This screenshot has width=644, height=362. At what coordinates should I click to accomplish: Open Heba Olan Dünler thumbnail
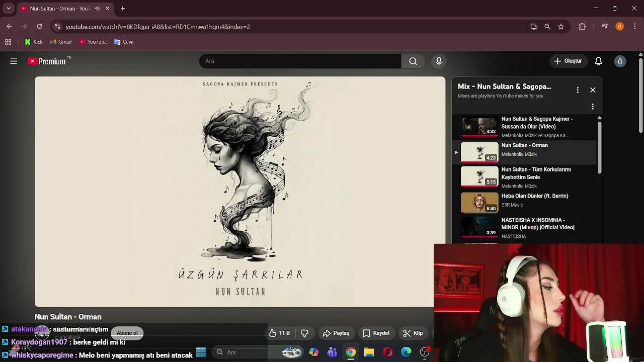point(479,202)
